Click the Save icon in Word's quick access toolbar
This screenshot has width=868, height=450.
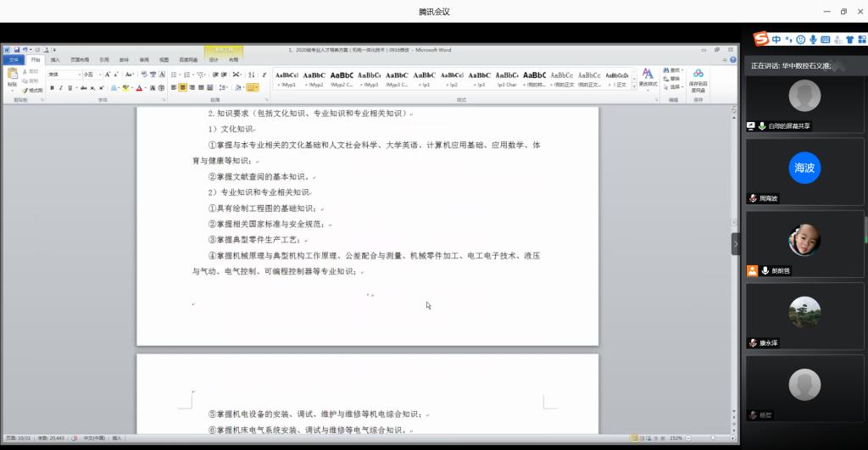pyautogui.click(x=17, y=50)
